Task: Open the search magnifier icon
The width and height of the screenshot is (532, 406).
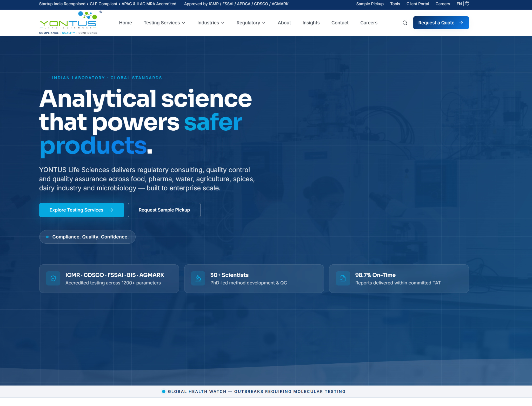Action: pyautogui.click(x=405, y=23)
